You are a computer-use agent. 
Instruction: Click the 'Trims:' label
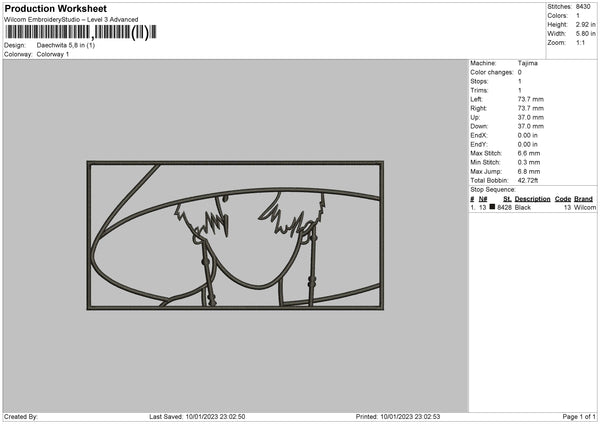479,90
